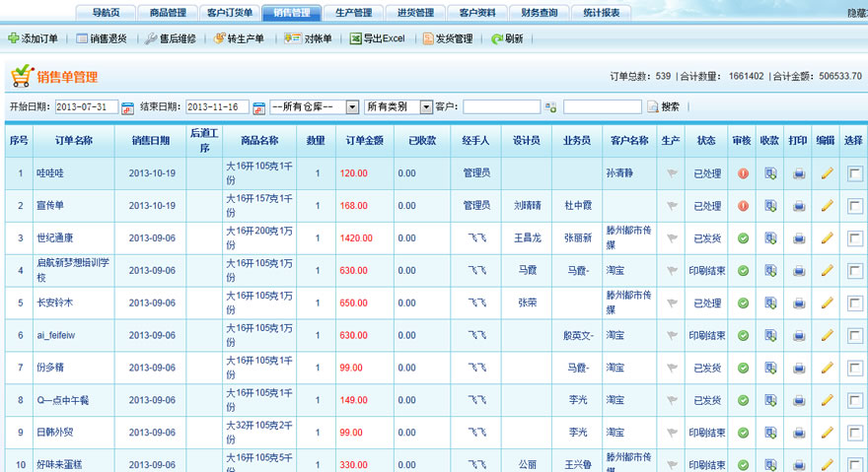Click the 搜索 search button
The height and width of the screenshot is (472, 868).
663,106
